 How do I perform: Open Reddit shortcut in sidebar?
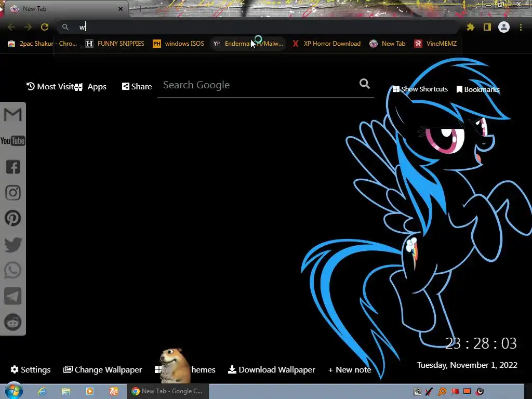[x=13, y=322]
